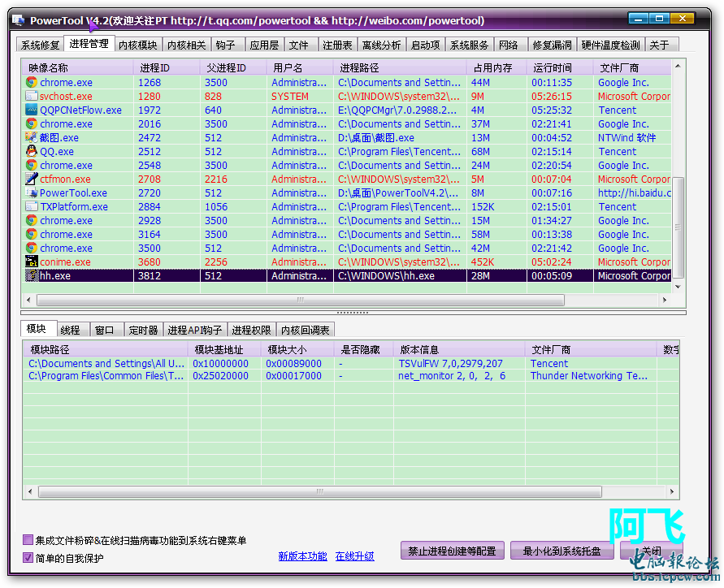Switch to the 进程权限 sub-tab

[251, 330]
